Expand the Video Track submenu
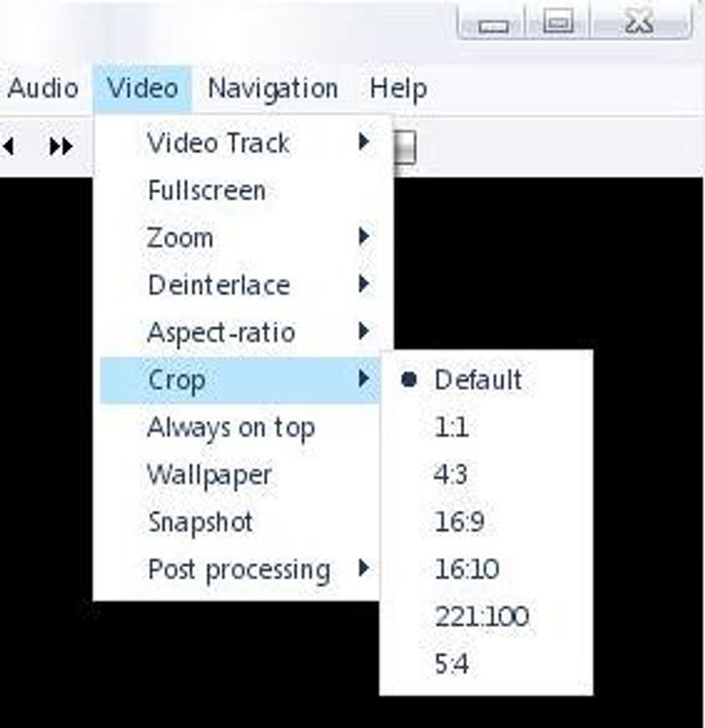 [218, 143]
